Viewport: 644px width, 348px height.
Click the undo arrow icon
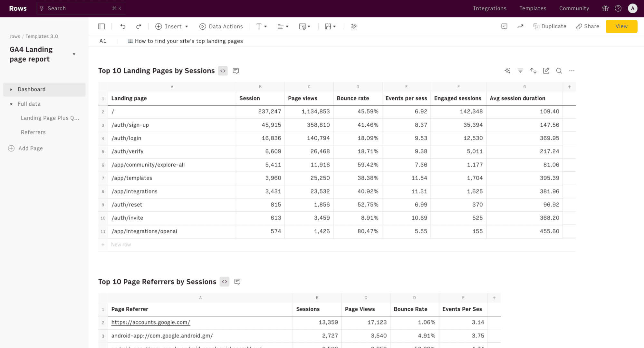(123, 26)
